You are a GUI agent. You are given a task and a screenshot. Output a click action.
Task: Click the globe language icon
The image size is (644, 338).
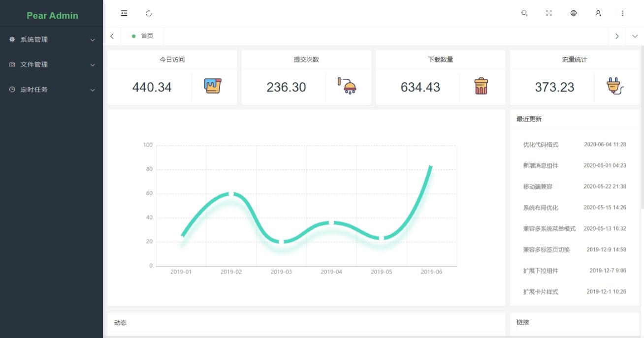(574, 13)
